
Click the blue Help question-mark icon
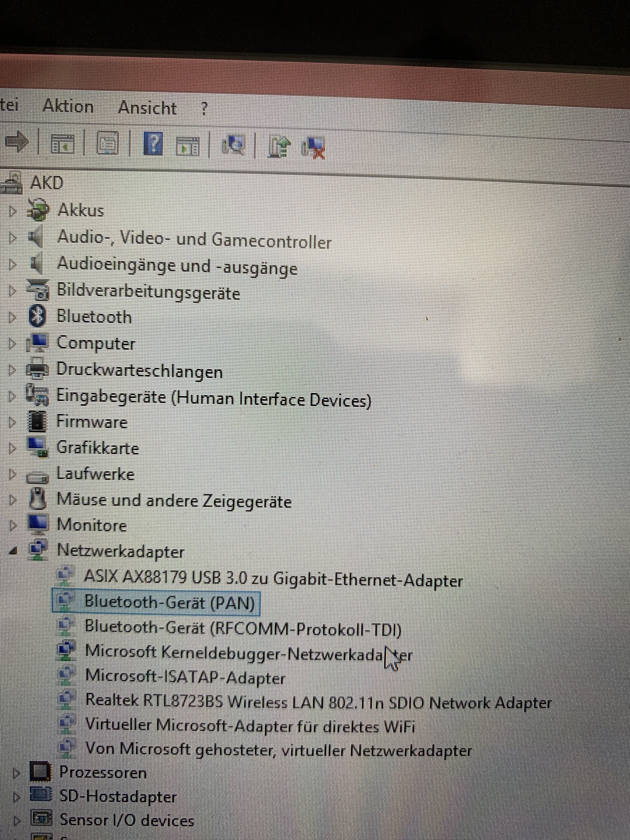coord(153,144)
